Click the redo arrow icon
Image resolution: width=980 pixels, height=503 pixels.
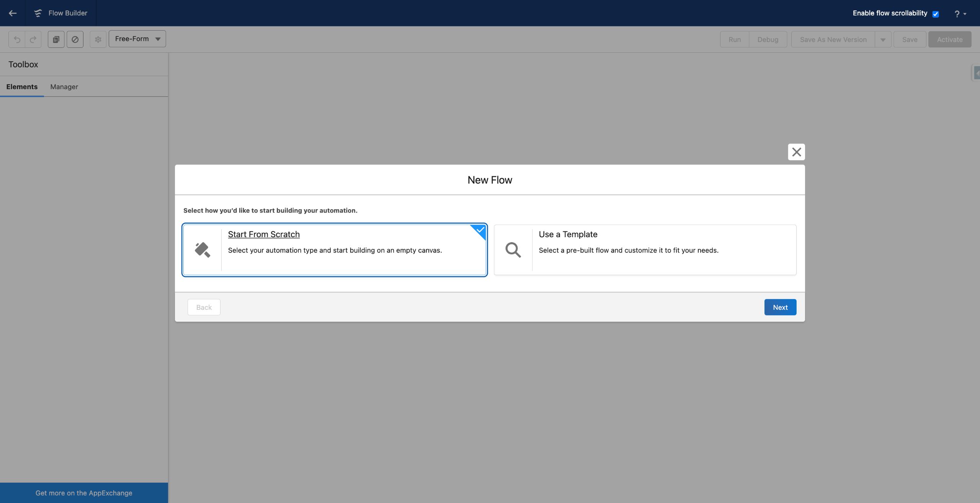click(33, 39)
